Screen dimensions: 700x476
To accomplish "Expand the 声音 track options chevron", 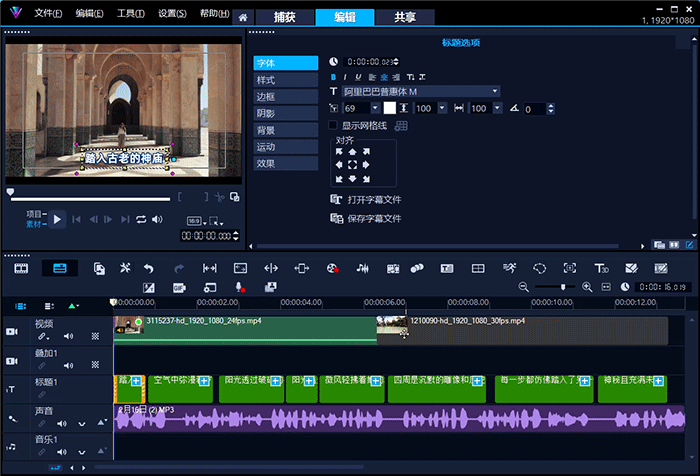I will click(82, 424).
